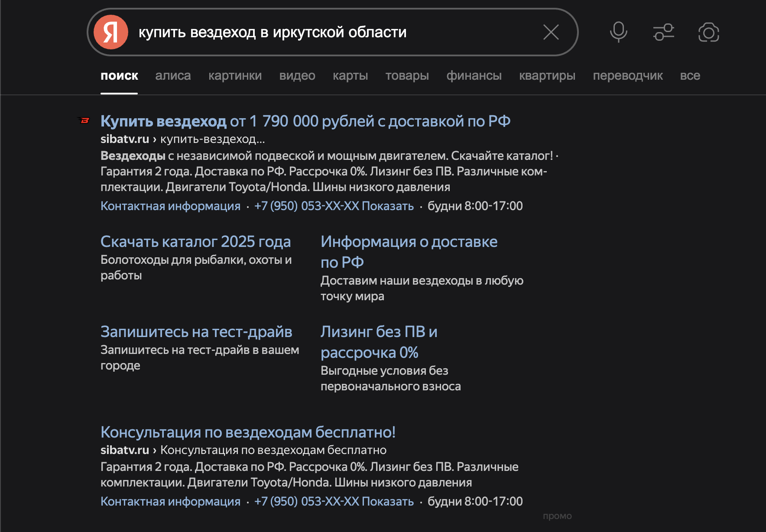Open 'Лизинг без ПВ и рассрочка 0%' sitelink
The image size is (766, 532).
click(379, 342)
